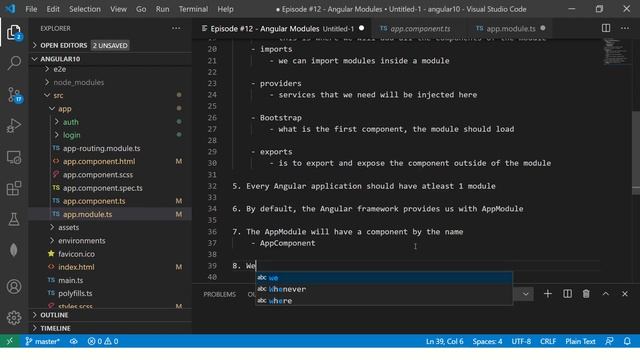
Task: Open index.html file
Action: click(x=76, y=267)
